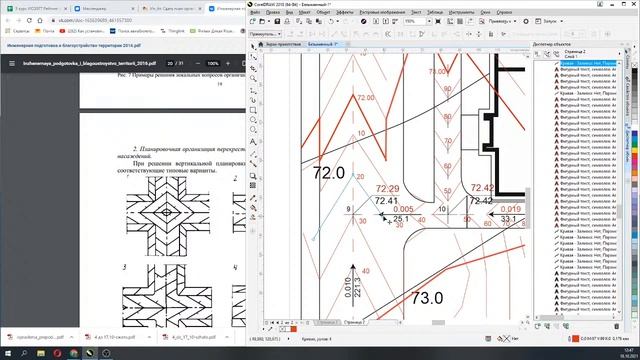Select the Zoom tool in toolbox
The image size is (640, 360).
pos(253,78)
